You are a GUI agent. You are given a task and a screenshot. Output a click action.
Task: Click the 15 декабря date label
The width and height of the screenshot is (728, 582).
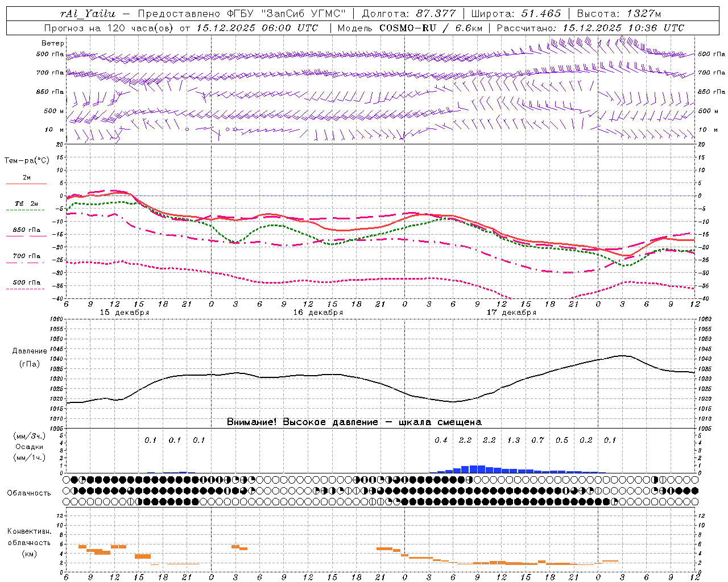click(x=125, y=313)
